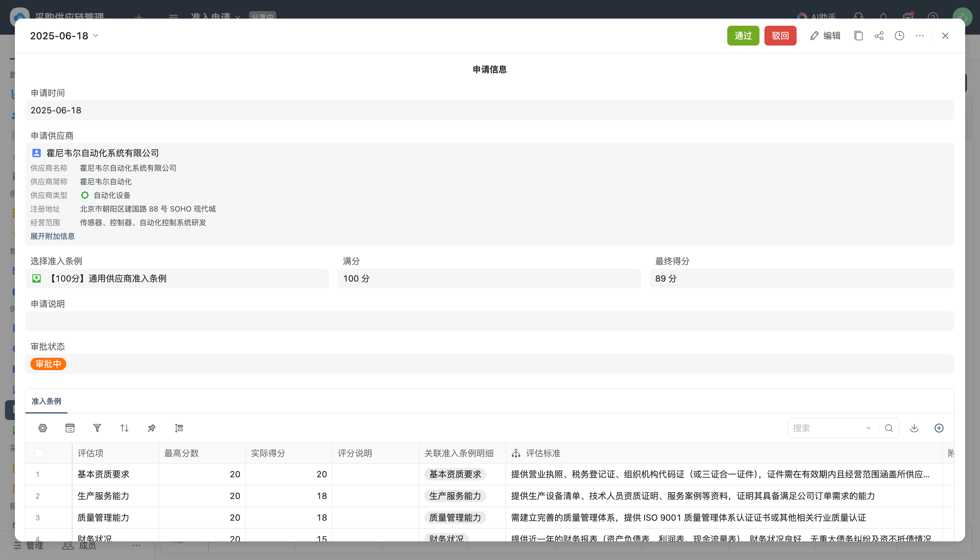
Task: Open the history clock icon
Action: click(x=899, y=36)
